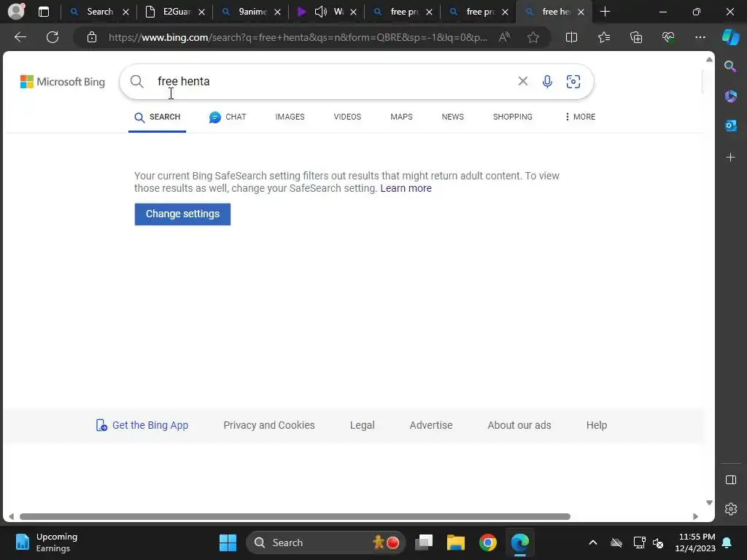This screenshot has height=560, width=747.
Task: Select the SEARCH results tab
Action: click(158, 117)
